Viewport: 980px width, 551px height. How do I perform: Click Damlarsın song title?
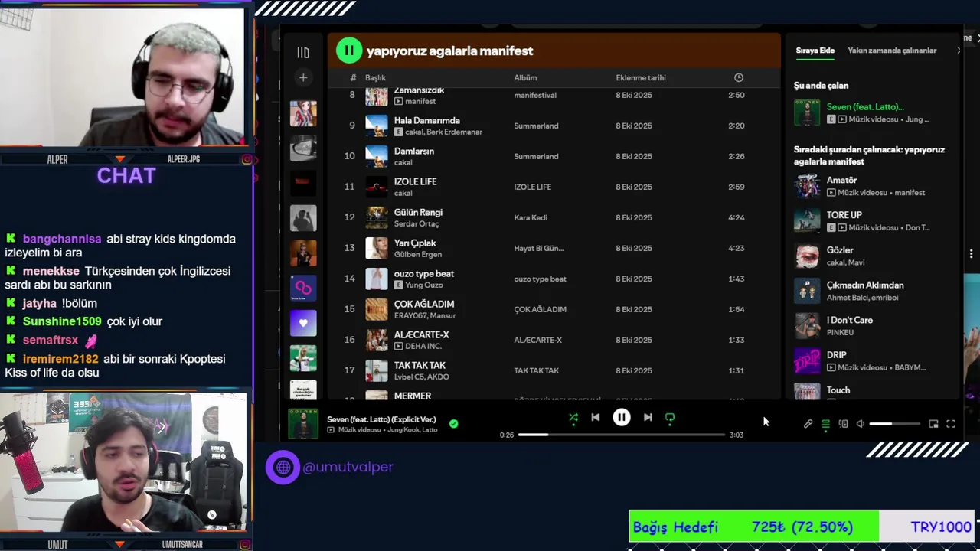coord(414,151)
